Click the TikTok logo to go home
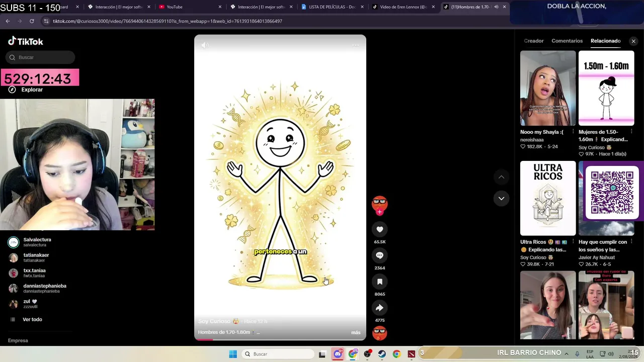This screenshot has height=362, width=644. tap(26, 41)
